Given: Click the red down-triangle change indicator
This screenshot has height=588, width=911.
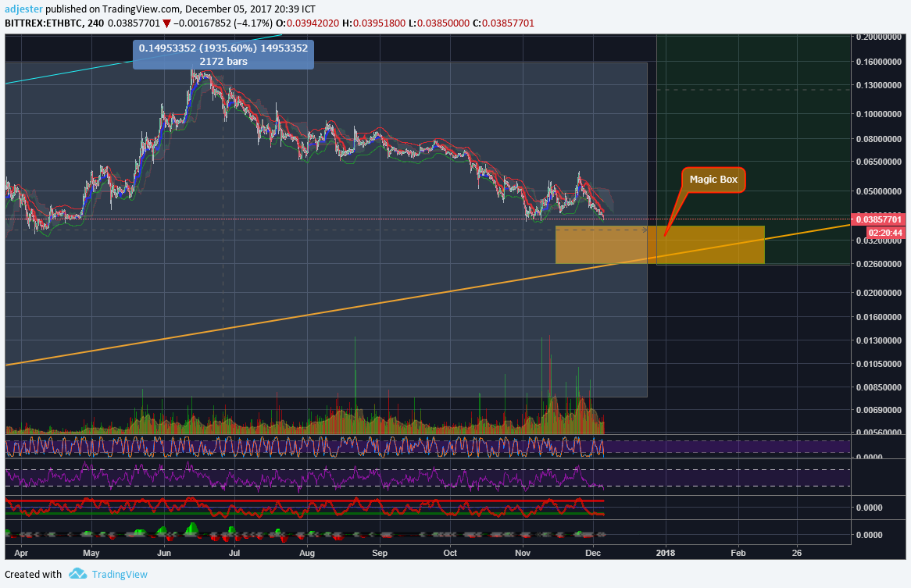Looking at the screenshot, I should [166, 23].
